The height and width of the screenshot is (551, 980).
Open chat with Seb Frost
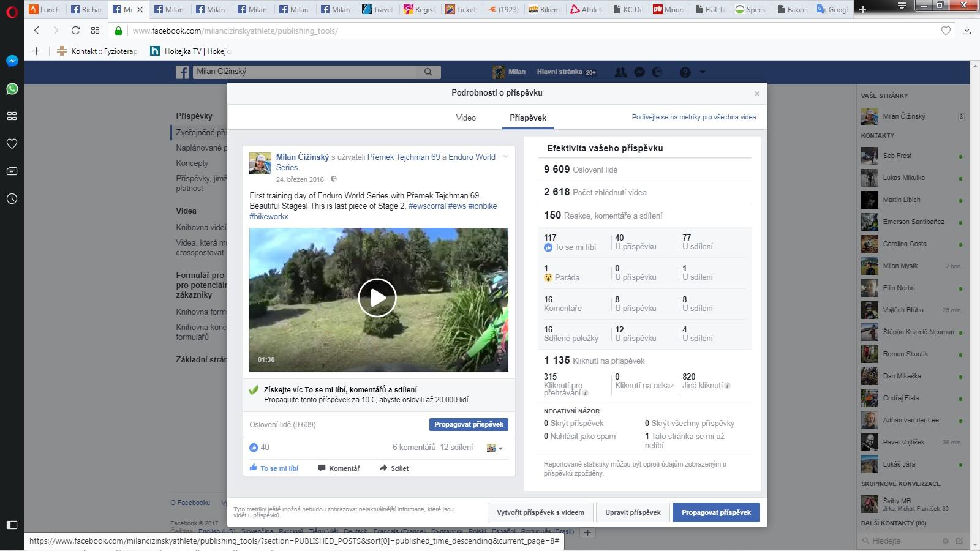click(x=911, y=156)
